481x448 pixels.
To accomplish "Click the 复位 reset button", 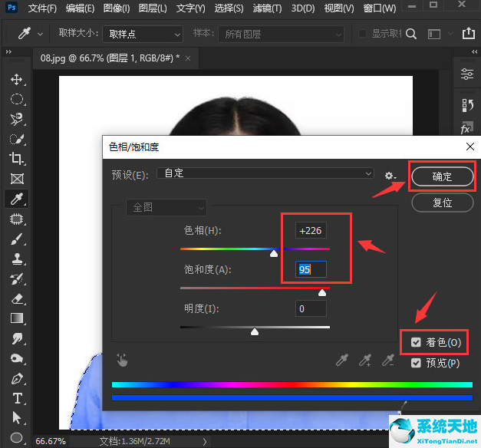I will click(x=443, y=203).
